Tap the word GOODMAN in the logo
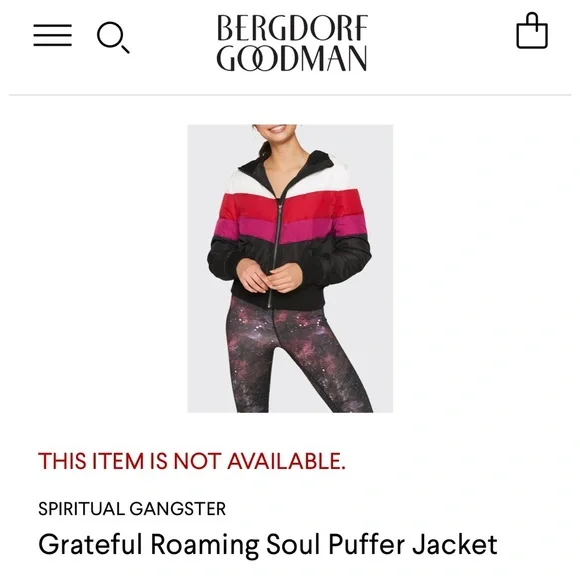Image resolution: width=580 pixels, height=580 pixels. pyautogui.click(x=292, y=58)
